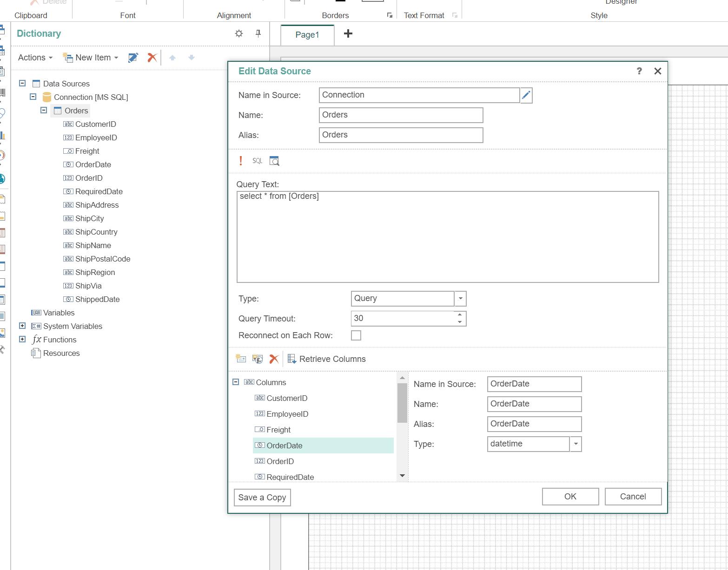Collapse the Orders node in Dictionary

click(x=44, y=111)
